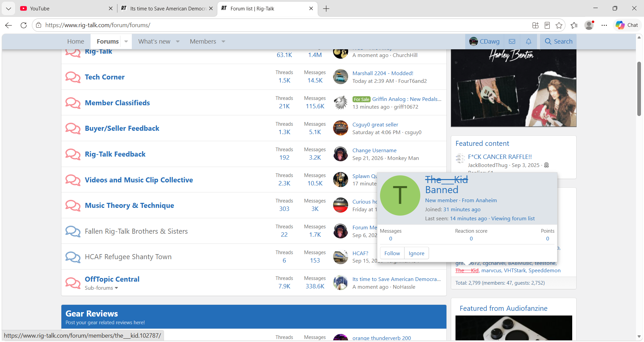The height and width of the screenshot is (342, 644).
Task: Open the Harley Benton ad image
Action: tap(514, 88)
